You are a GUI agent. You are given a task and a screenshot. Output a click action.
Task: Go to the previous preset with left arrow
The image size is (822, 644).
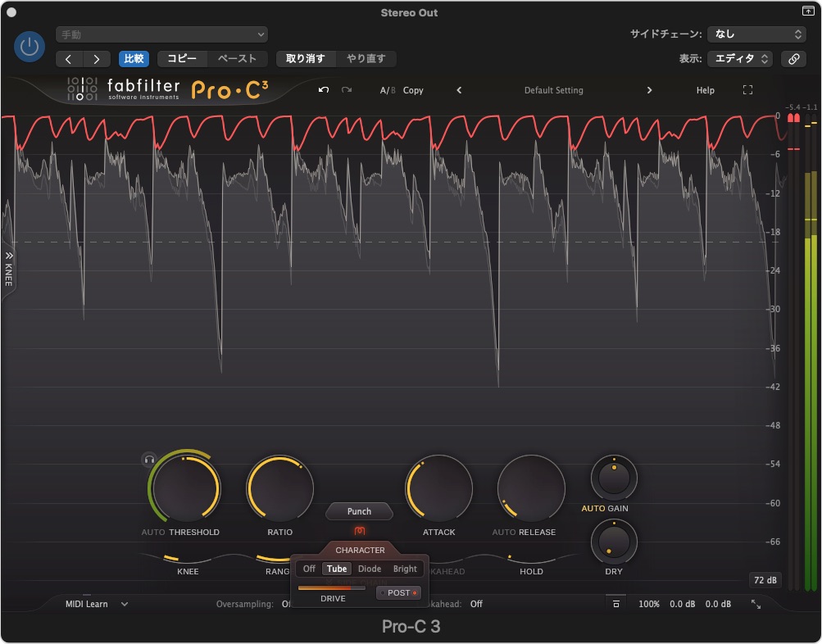coord(459,90)
